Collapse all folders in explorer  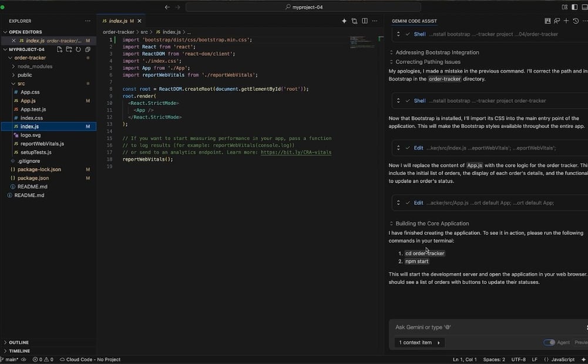(88, 49)
